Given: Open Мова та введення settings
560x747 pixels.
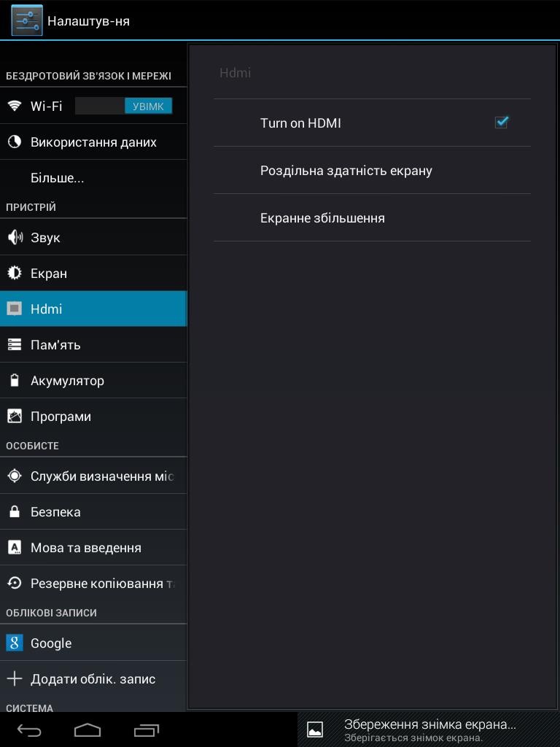Looking at the screenshot, I should [93, 547].
